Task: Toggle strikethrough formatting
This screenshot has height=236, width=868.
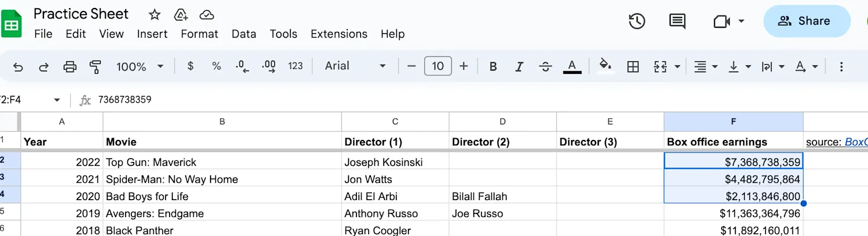Action: tap(545, 67)
